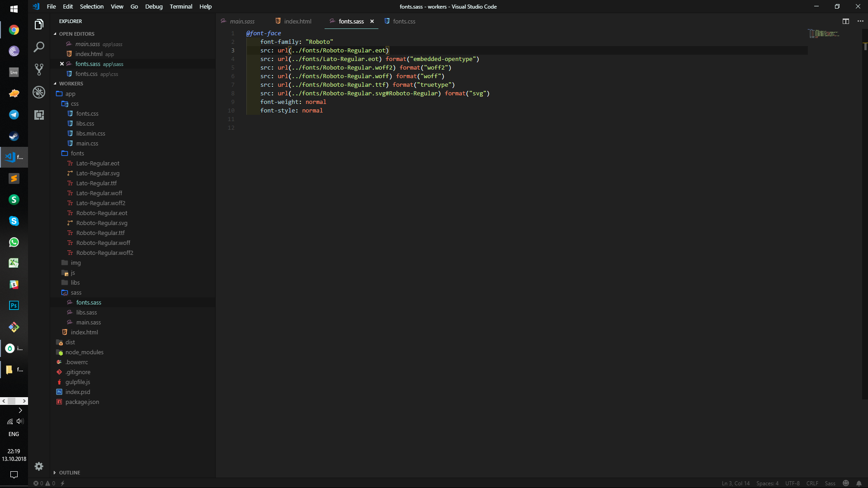Open WhatsApp from the taskbar

14,242
